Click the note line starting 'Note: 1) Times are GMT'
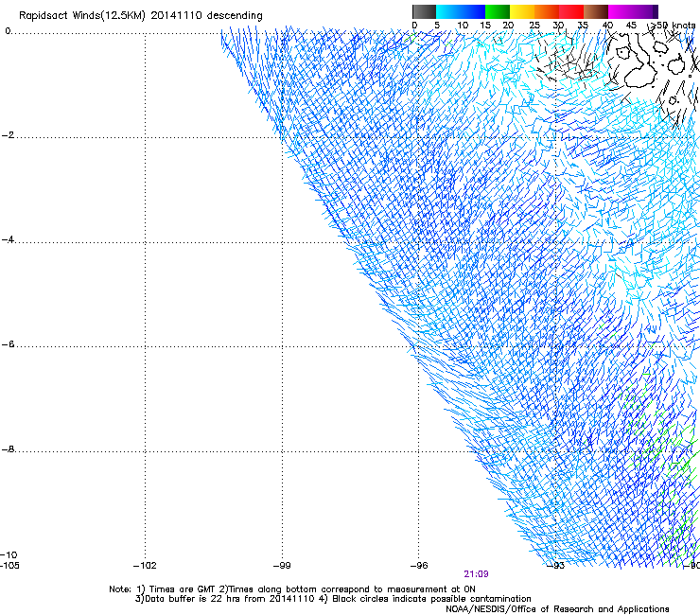Screen dimensions: 700x615 [292, 589]
